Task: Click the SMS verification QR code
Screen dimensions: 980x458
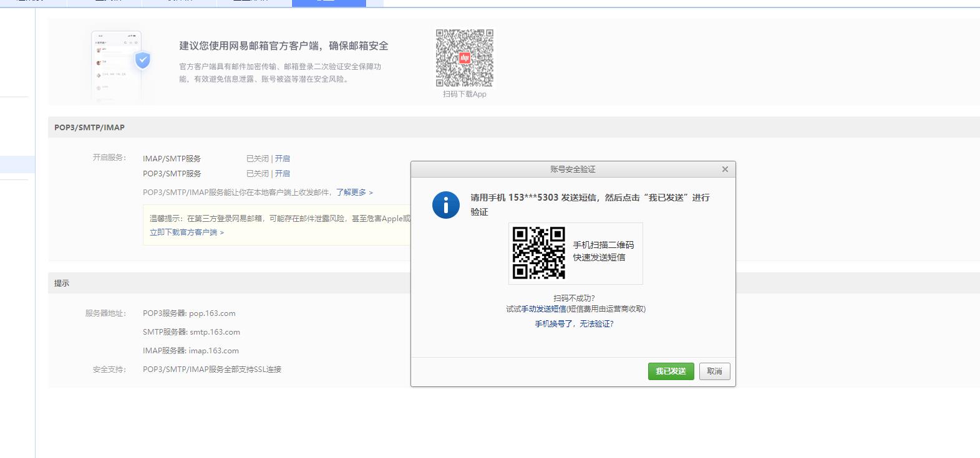Action: [x=538, y=253]
